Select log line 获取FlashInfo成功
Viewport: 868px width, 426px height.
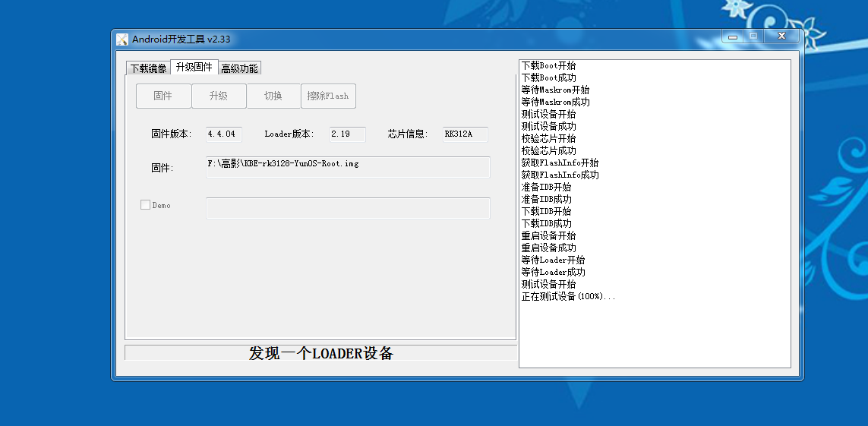560,175
